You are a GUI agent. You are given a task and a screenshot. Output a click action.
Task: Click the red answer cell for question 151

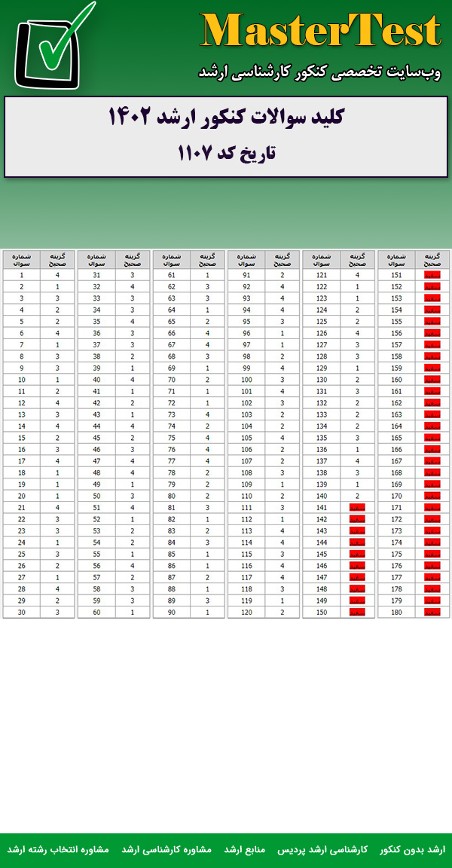coord(432,276)
